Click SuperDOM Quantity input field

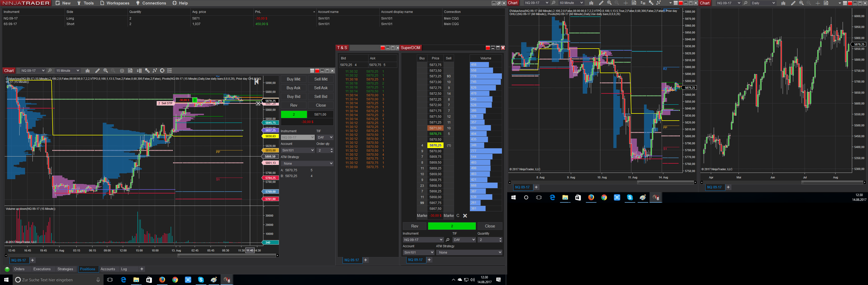(x=489, y=240)
